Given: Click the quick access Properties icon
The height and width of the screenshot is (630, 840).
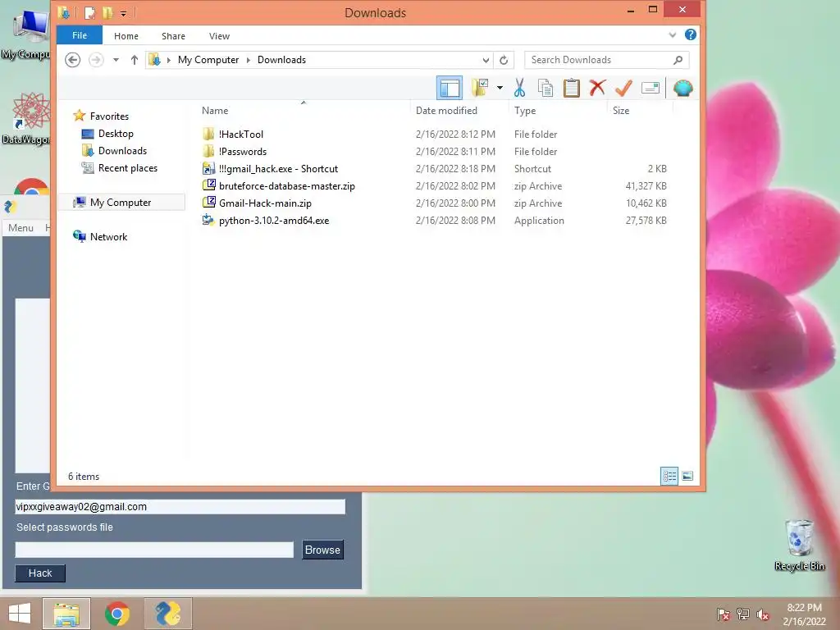Looking at the screenshot, I should point(90,13).
